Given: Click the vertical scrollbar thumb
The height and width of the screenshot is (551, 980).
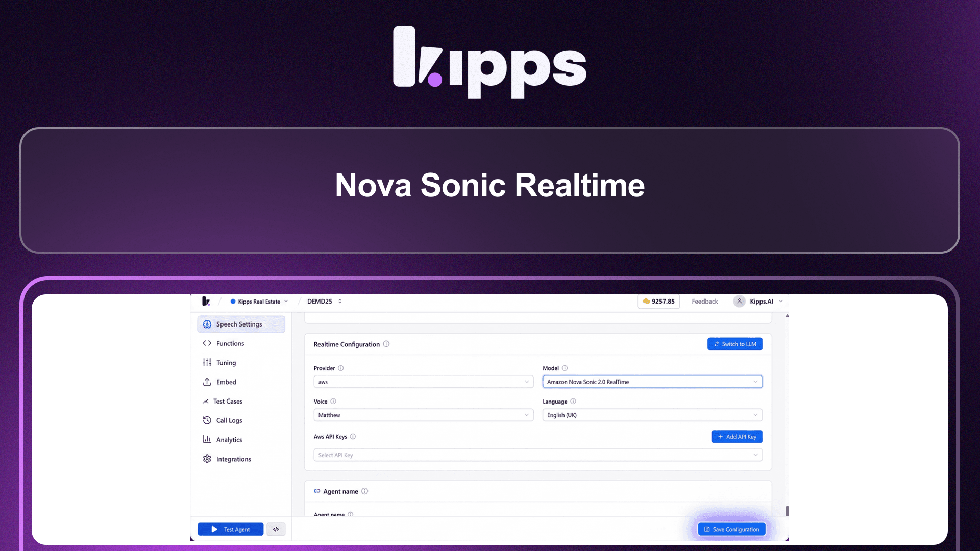Looking at the screenshot, I should pyautogui.click(x=787, y=511).
